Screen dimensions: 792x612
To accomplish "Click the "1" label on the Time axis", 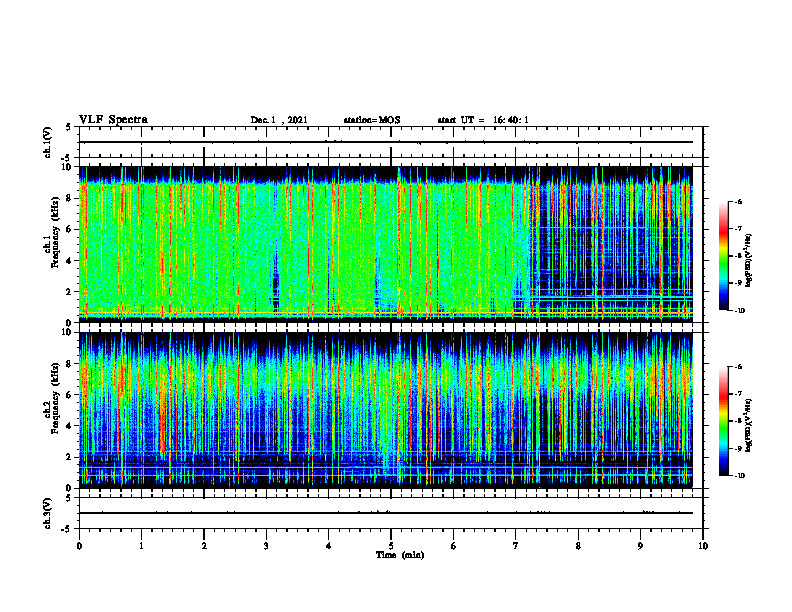I will point(141,546).
